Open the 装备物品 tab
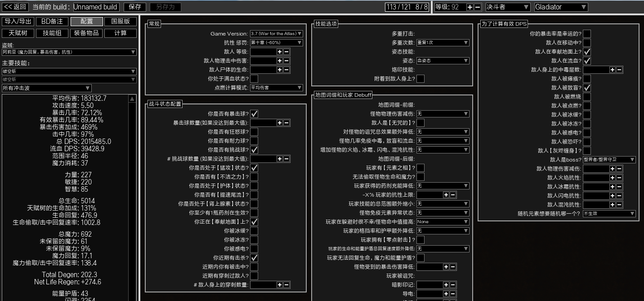The height and width of the screenshot is (301, 644). pyautogui.click(x=86, y=33)
